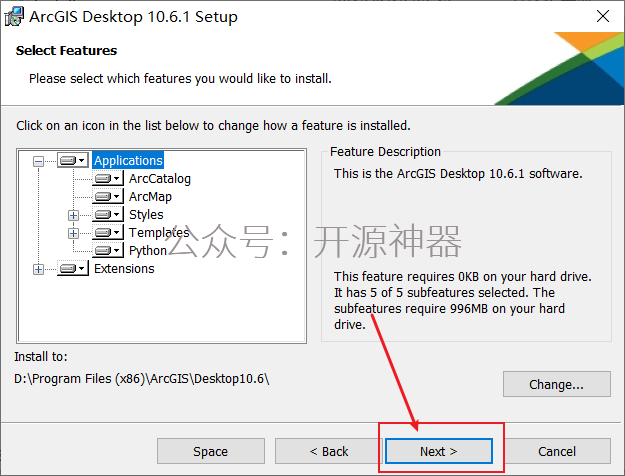Open the Templates feature install-state icon
This screenshot has height=476, width=625.
[108, 232]
